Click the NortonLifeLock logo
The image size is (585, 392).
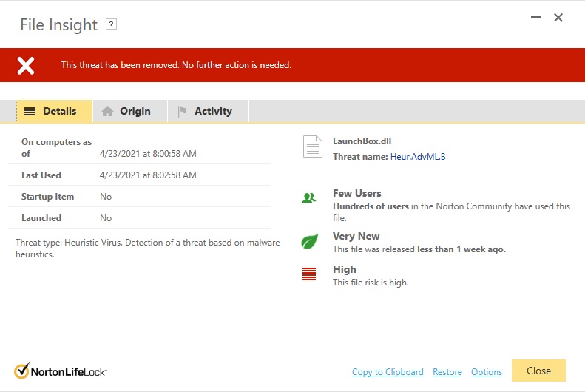(61, 371)
